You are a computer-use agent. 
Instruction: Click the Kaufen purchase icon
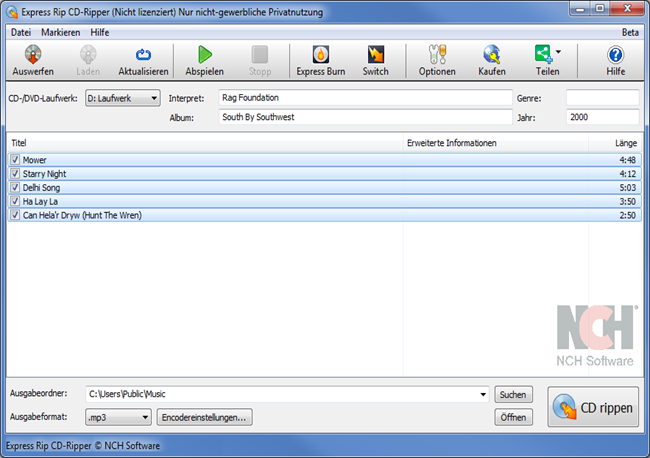point(492,54)
